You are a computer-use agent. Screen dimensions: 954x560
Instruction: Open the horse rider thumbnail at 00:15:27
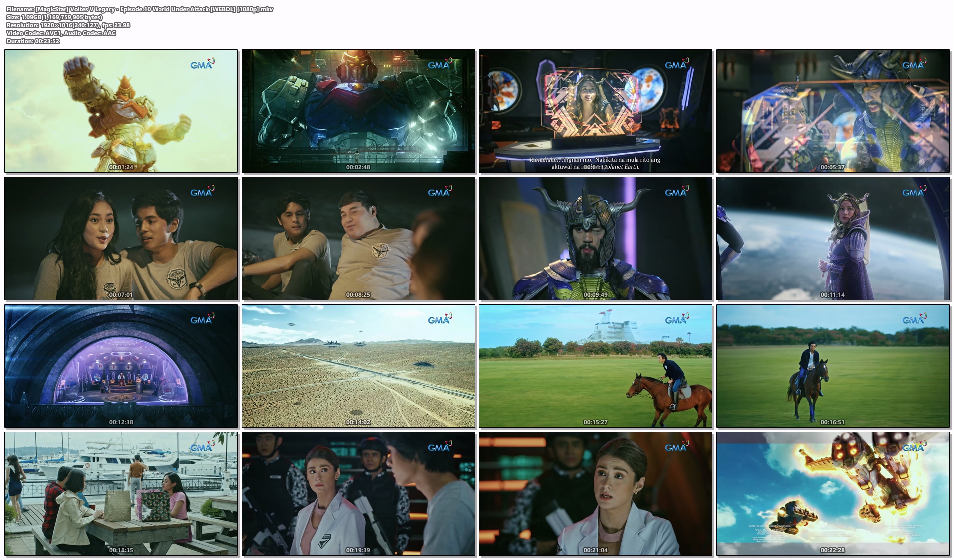pos(596,366)
